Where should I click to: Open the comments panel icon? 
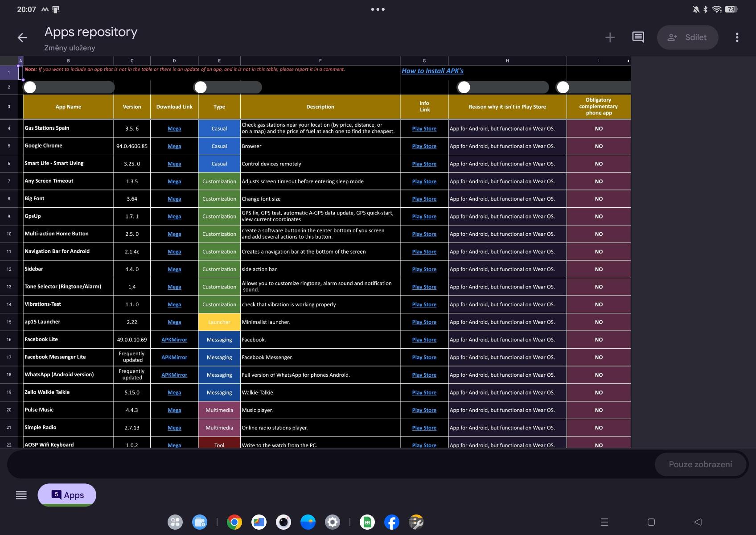point(638,37)
